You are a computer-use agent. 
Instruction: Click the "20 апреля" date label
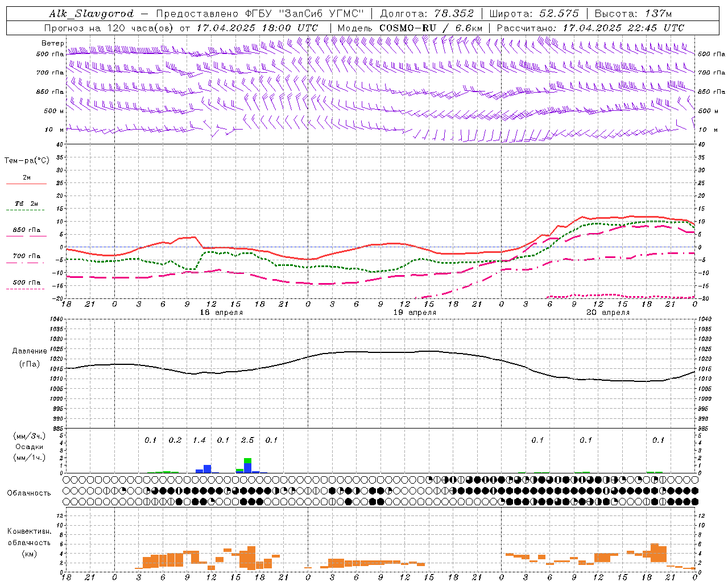tap(608, 313)
